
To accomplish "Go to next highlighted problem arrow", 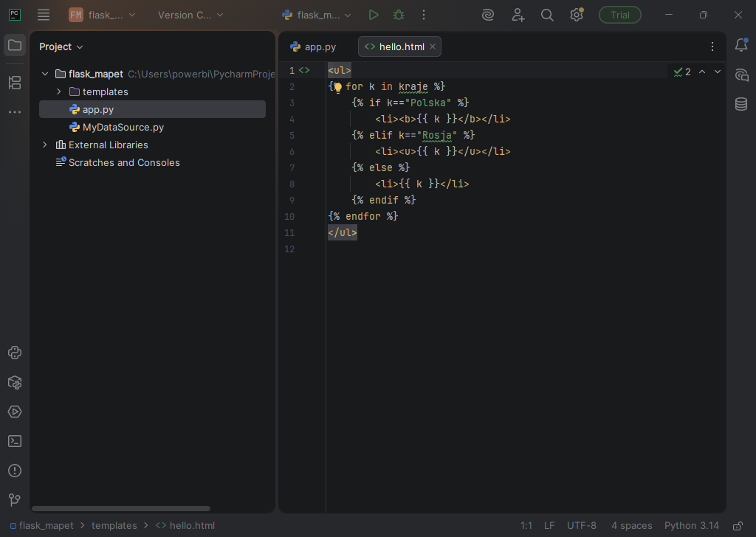I will tap(718, 72).
